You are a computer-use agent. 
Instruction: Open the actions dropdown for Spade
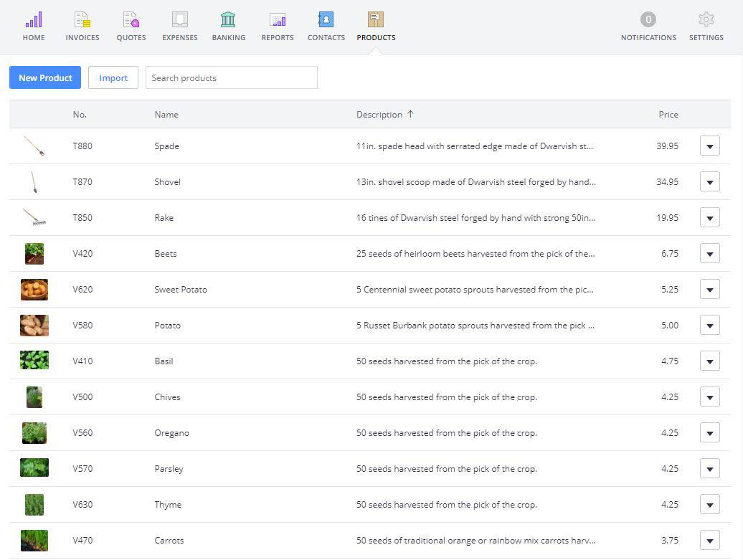click(x=709, y=146)
